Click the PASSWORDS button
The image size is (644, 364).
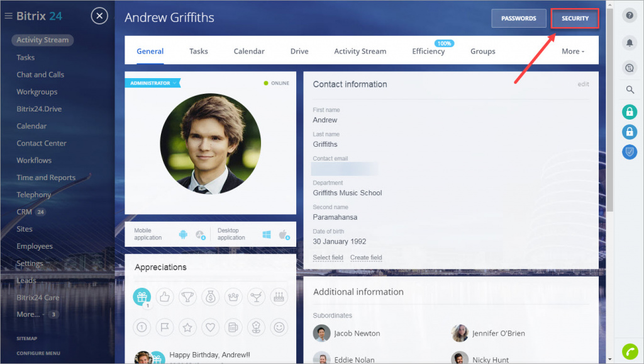(x=519, y=18)
